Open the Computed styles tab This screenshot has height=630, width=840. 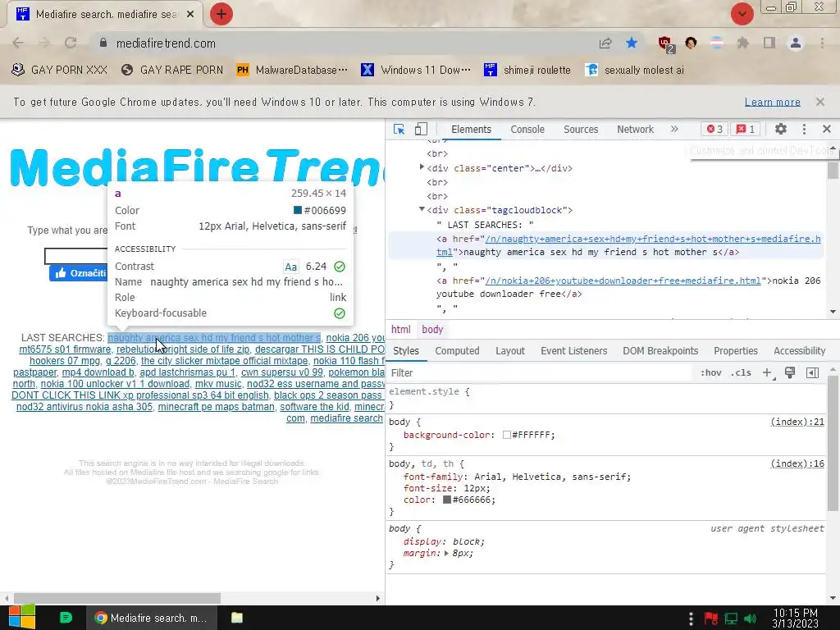point(457,351)
